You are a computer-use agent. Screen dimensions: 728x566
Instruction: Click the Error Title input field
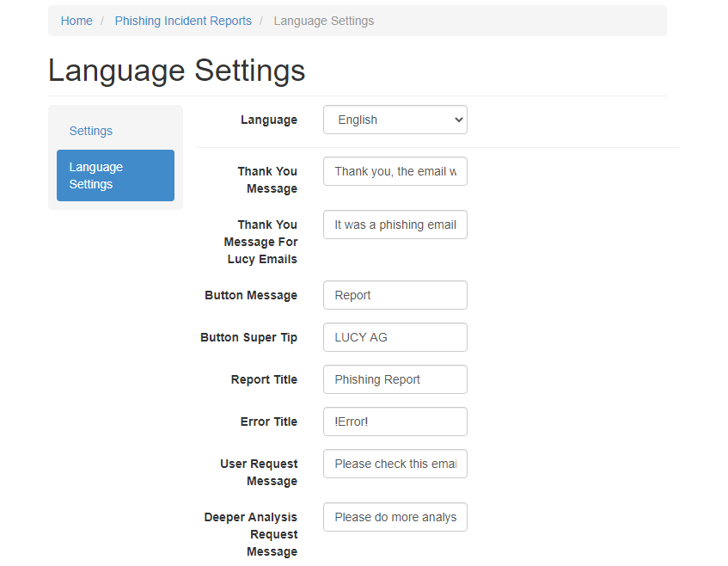(x=395, y=422)
